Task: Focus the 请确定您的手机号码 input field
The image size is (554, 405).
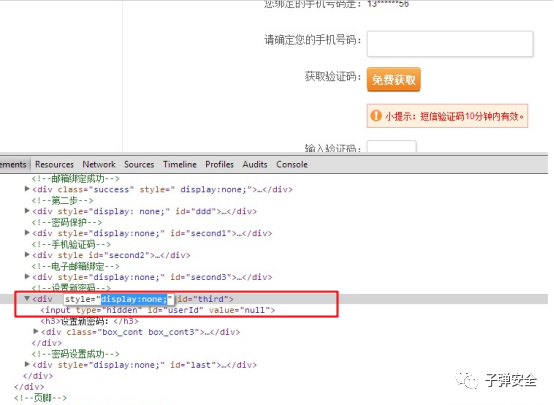Action: pyautogui.click(x=450, y=44)
